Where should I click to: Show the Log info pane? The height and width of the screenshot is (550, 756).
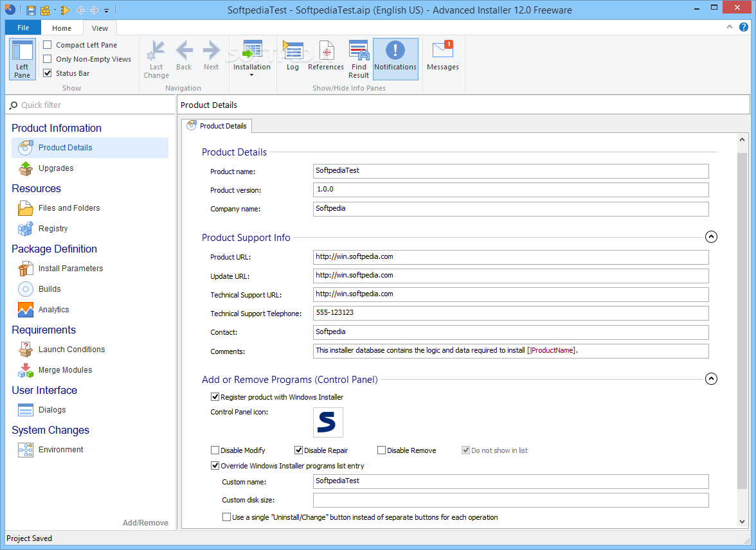tap(292, 55)
